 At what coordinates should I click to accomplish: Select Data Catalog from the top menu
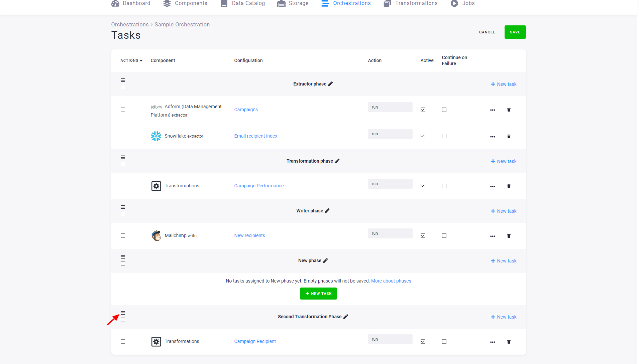tap(224, 4)
